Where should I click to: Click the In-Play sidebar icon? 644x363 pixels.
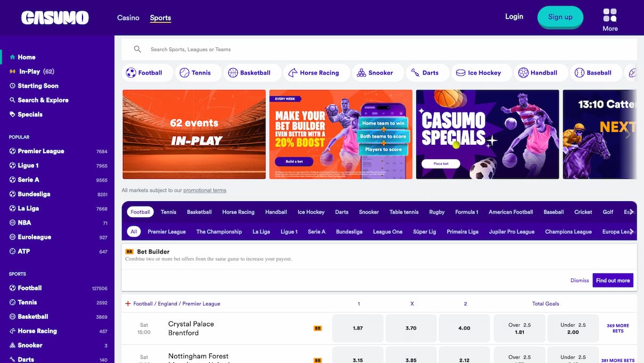12,71
